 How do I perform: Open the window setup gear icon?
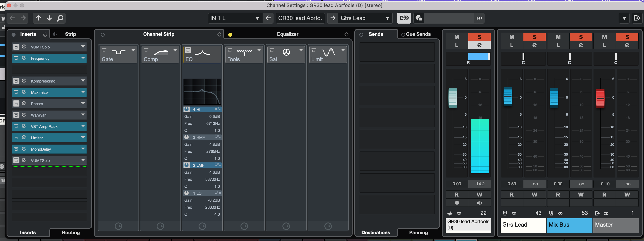click(637, 18)
